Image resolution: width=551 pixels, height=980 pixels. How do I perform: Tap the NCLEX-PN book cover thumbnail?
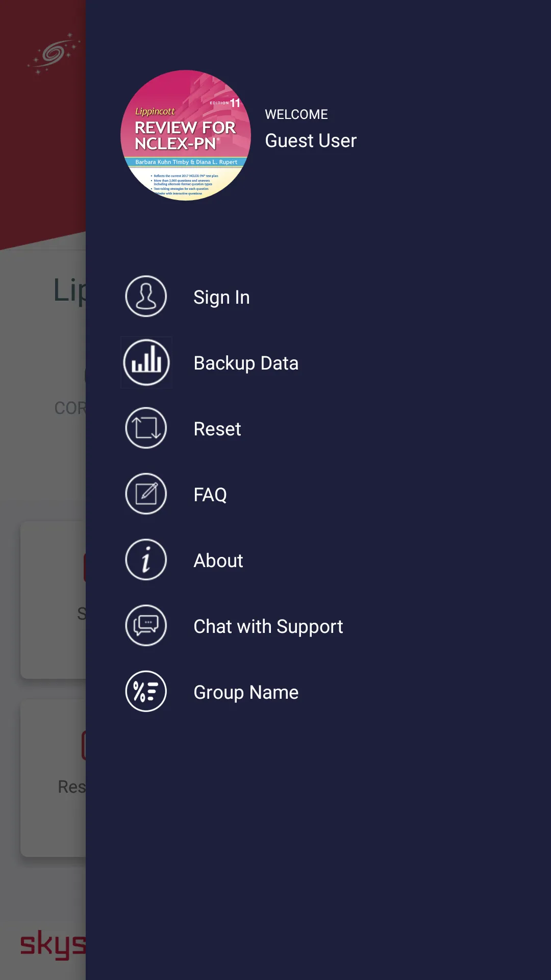(x=186, y=135)
